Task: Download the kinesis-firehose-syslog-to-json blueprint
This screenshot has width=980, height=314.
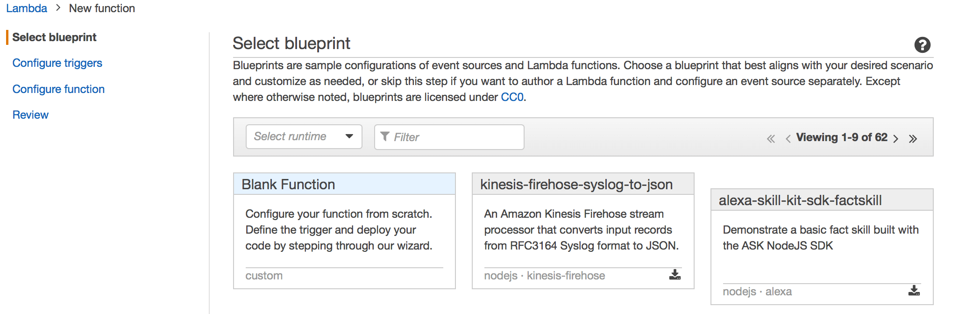Action: 675,275
